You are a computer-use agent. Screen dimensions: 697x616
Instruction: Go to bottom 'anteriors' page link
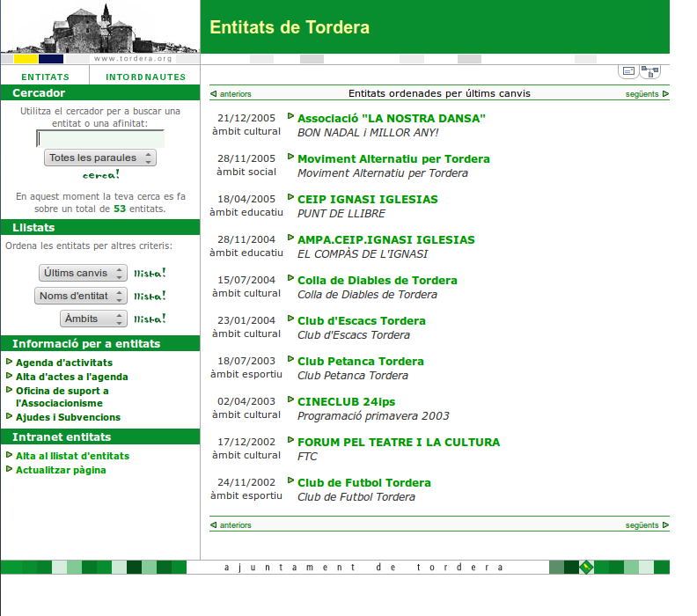click(x=236, y=524)
